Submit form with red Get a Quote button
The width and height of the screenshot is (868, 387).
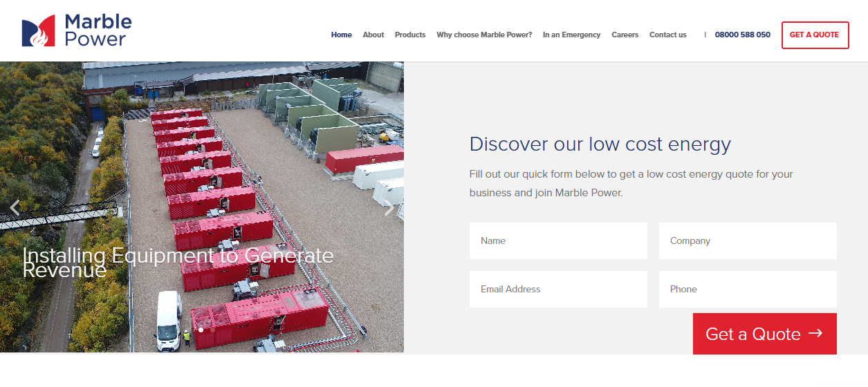(764, 334)
